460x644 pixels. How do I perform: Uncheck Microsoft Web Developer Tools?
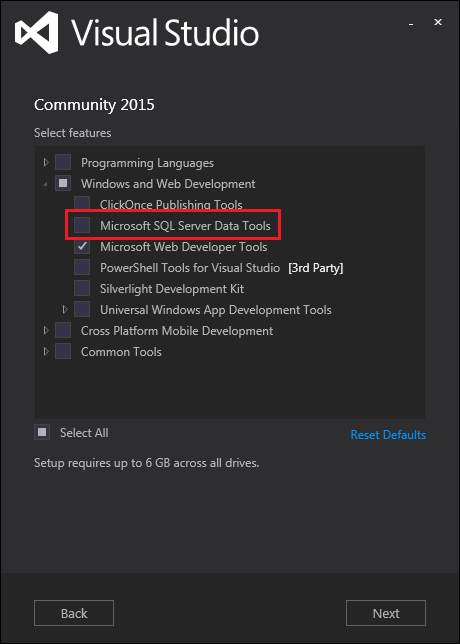[x=82, y=247]
